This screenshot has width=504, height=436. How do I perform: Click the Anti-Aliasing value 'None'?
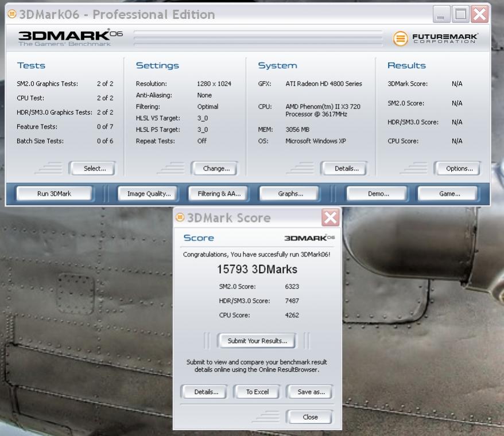[204, 95]
